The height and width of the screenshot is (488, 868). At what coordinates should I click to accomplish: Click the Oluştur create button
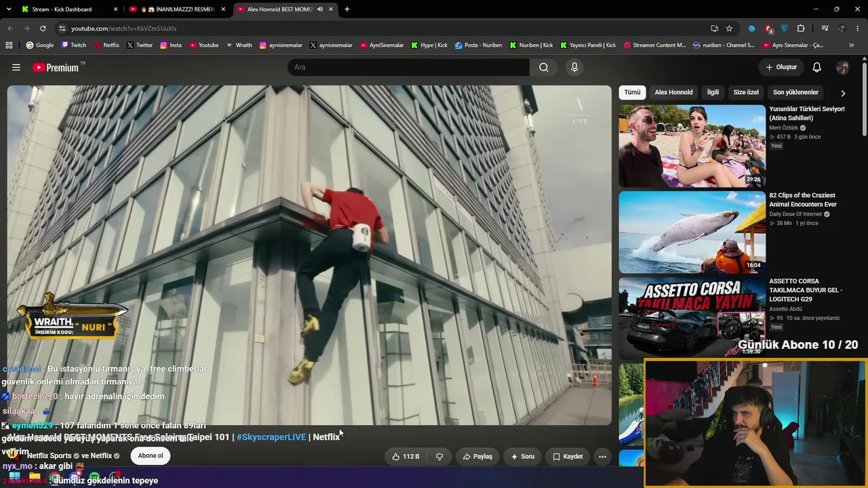(x=781, y=67)
